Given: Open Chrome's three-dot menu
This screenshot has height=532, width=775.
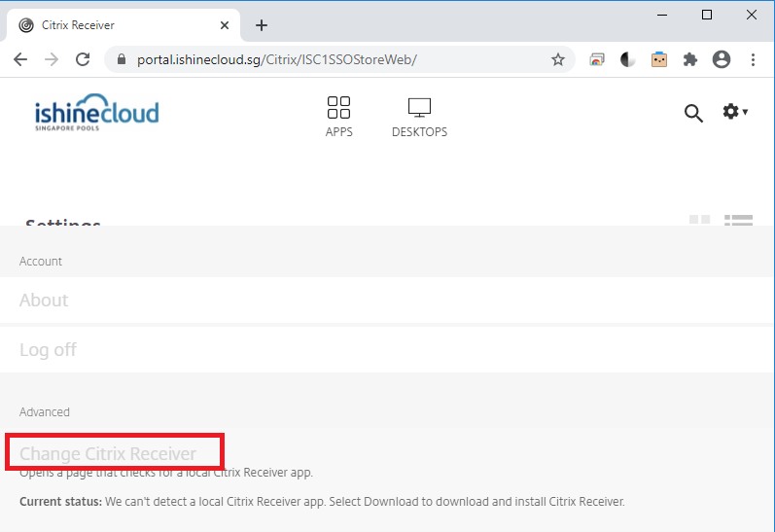Looking at the screenshot, I should click(753, 60).
